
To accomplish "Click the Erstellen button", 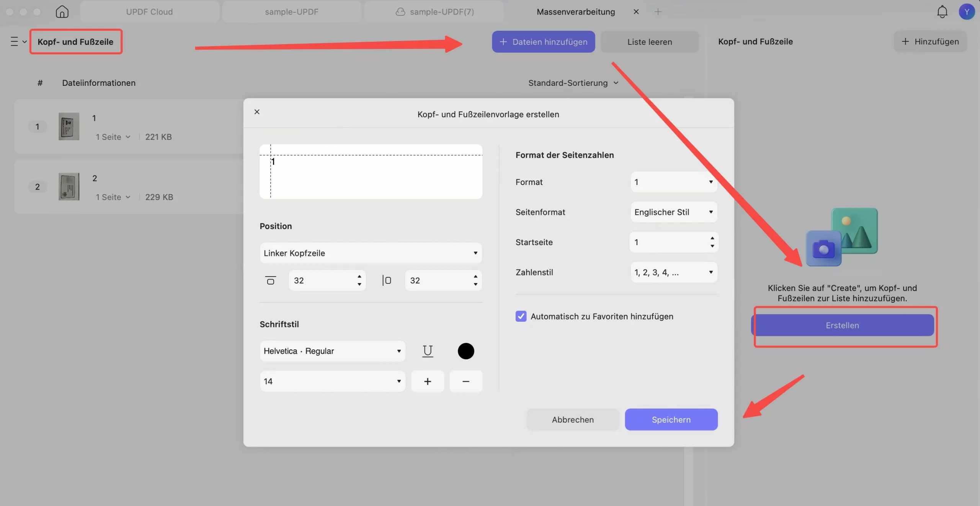I will point(842,325).
